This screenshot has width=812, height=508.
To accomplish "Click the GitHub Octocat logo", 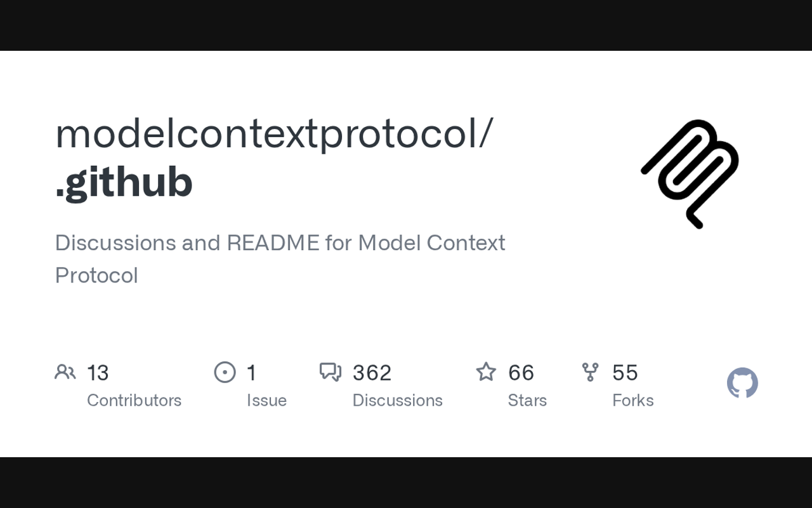I will 742,384.
